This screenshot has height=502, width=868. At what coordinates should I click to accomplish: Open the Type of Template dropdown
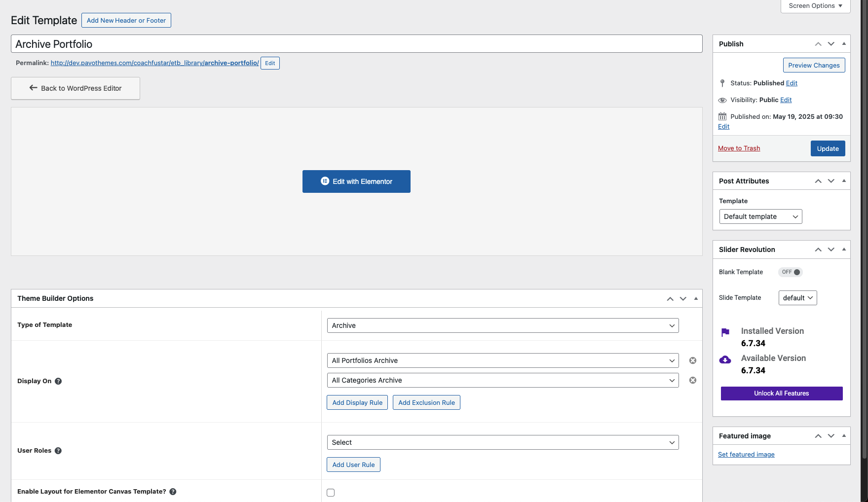[x=502, y=325]
